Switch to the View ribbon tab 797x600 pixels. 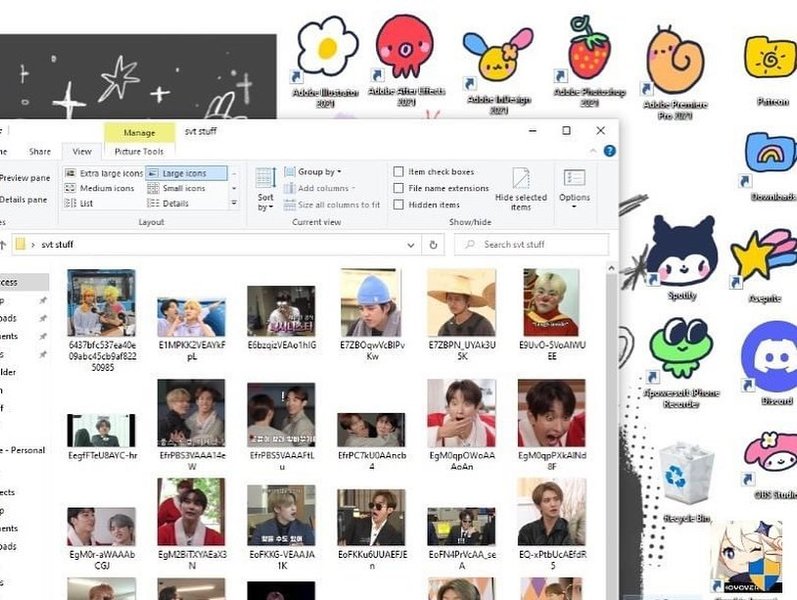click(82, 152)
